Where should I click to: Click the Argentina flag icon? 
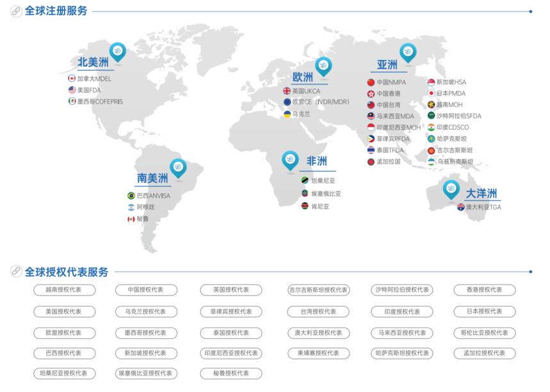131,207
